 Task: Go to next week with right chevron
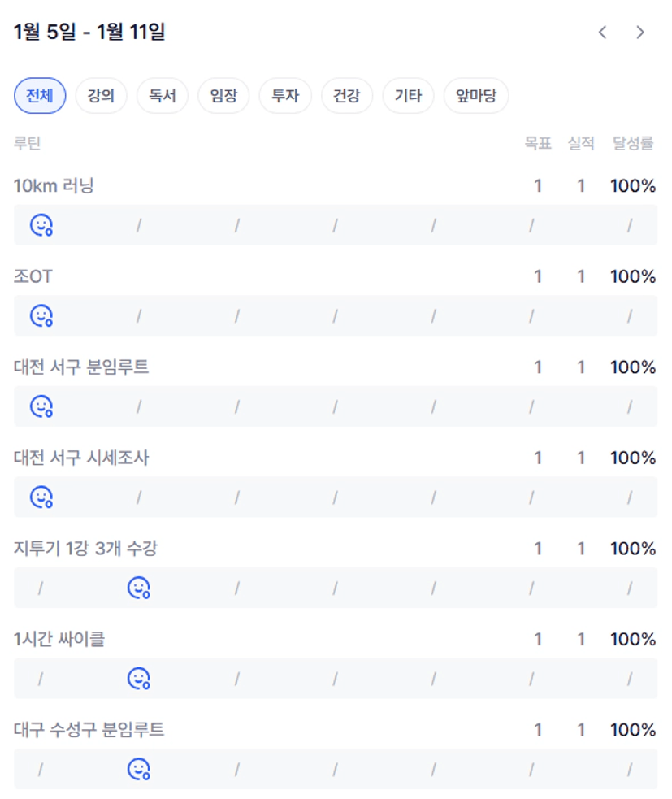pos(640,33)
